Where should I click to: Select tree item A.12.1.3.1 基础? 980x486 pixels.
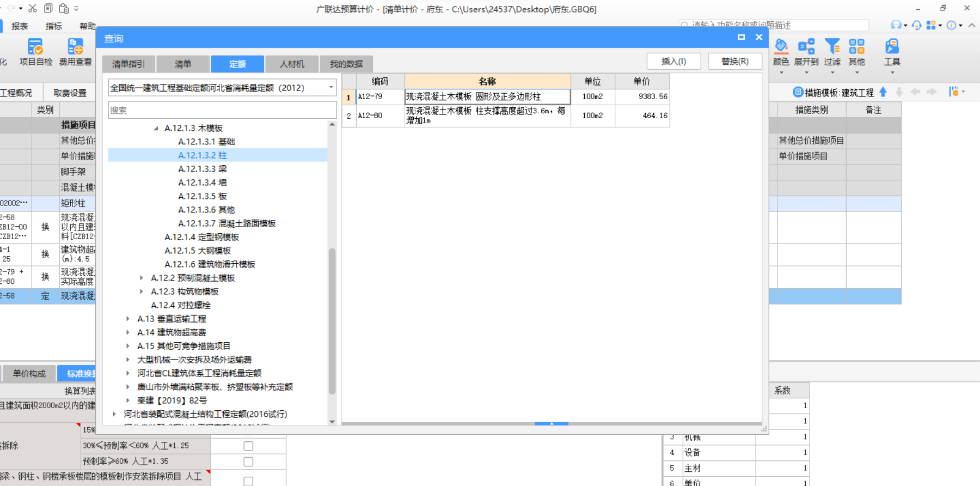pos(206,142)
